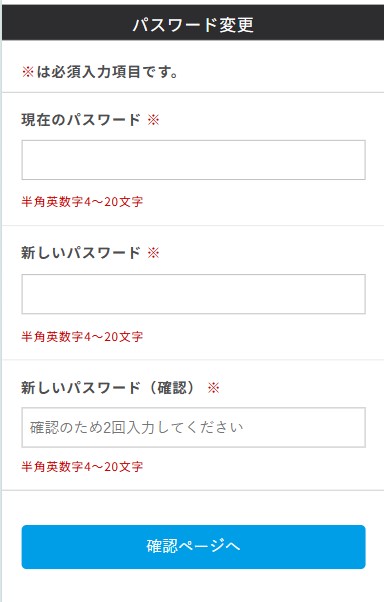Click the right edge of the 確認ページへ button
The width and height of the screenshot is (384, 602).
click(361, 547)
